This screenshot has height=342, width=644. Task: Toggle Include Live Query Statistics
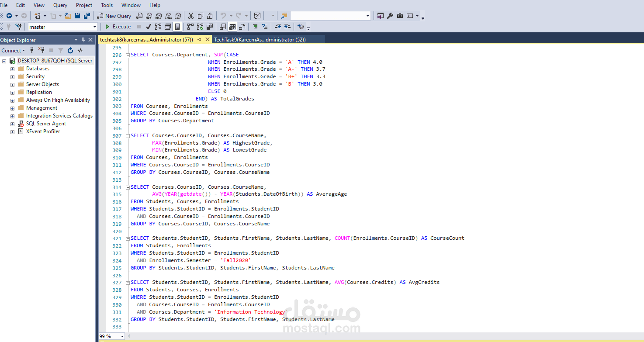point(200,27)
